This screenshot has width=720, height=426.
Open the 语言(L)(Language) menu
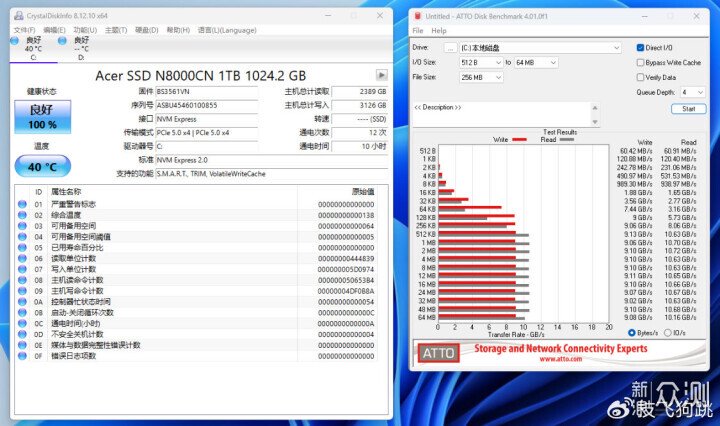pos(227,30)
